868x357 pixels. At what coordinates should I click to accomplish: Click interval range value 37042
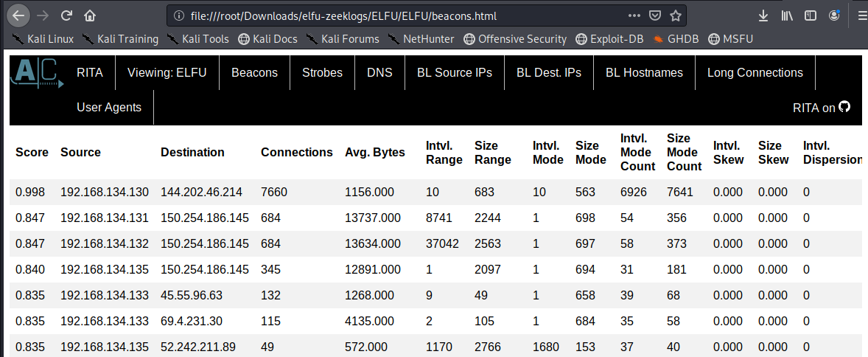click(x=442, y=243)
